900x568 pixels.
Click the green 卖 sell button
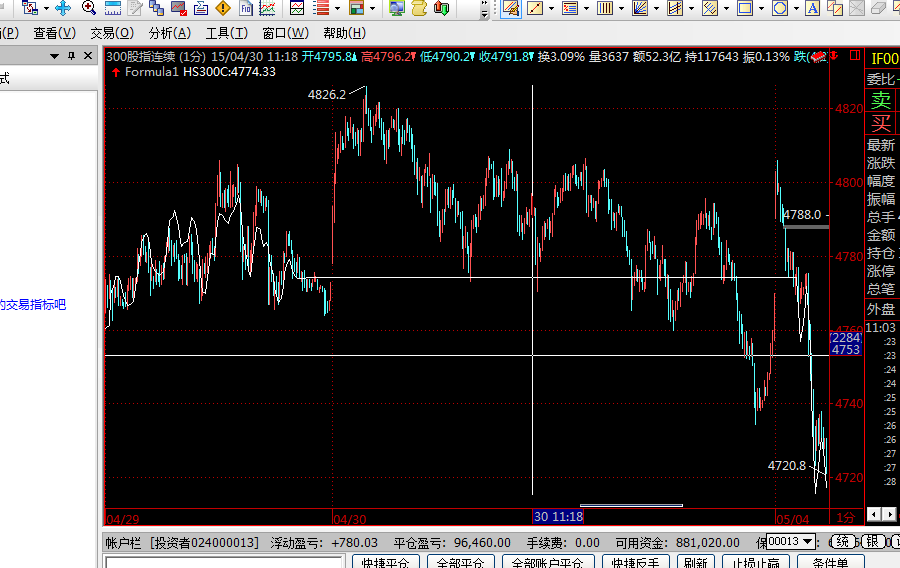[x=880, y=100]
